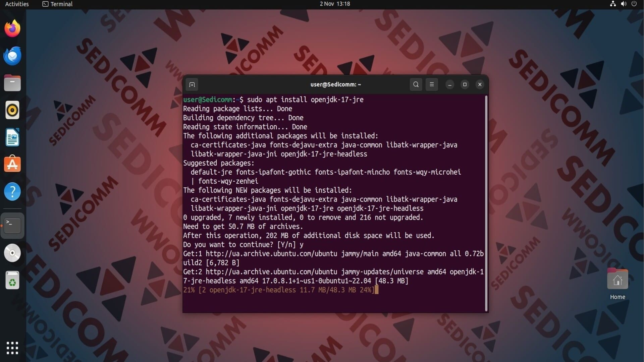Viewport: 644px width, 362px height.
Task: Open Home folder on desktop
Action: pos(618,284)
